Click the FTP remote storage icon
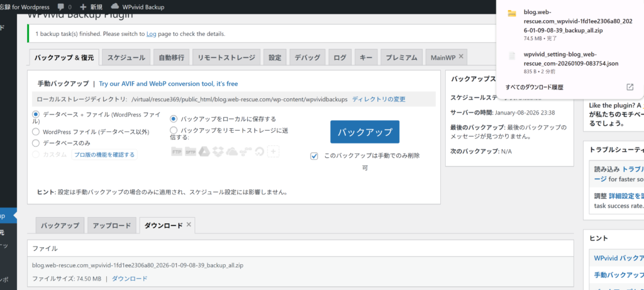Viewport: 644px width, 290px height. [177, 152]
